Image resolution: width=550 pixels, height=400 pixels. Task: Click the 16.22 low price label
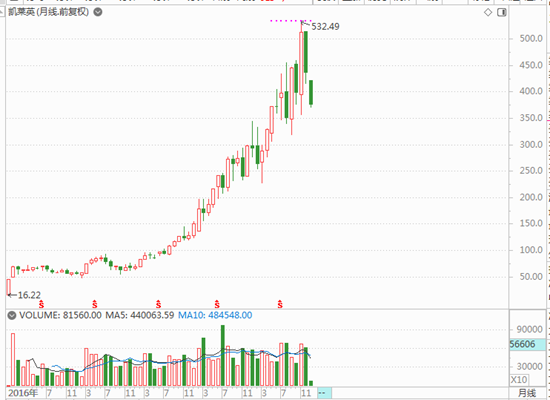(29, 295)
